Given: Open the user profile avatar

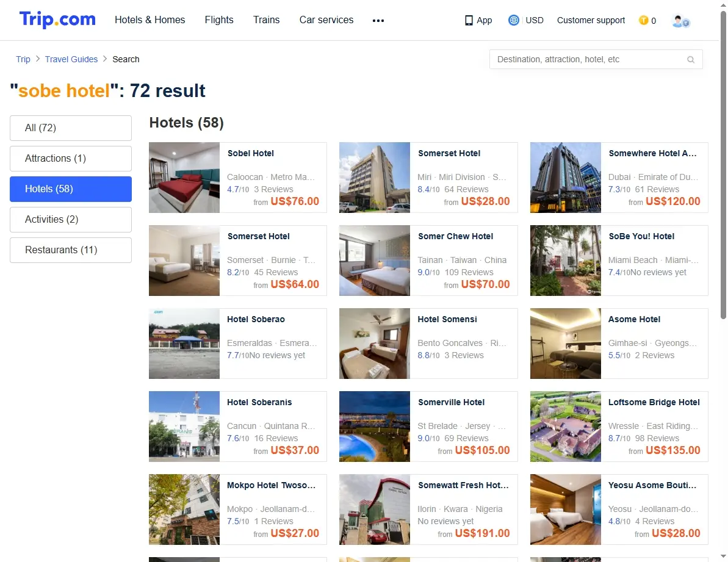Looking at the screenshot, I should point(680,21).
